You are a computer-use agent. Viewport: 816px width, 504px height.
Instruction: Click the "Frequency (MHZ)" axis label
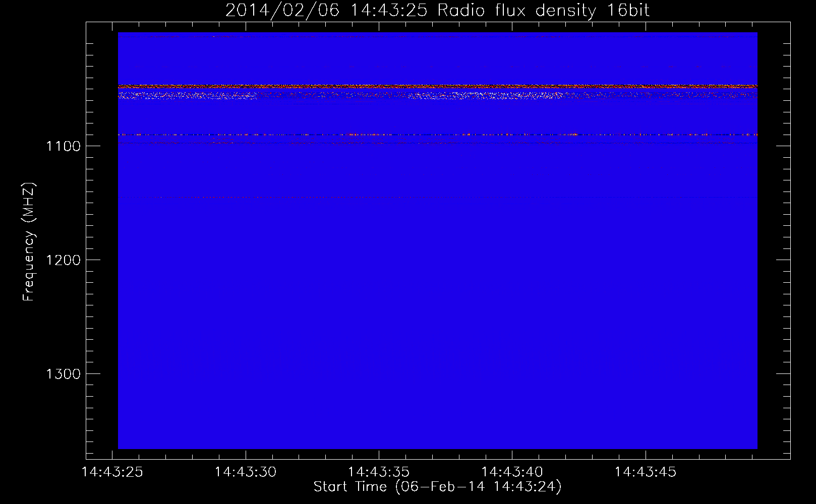29,242
